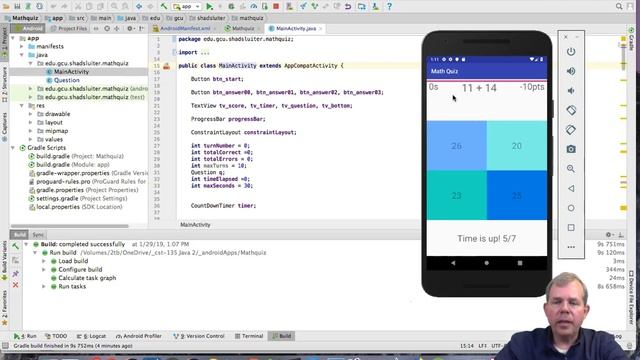The width and height of the screenshot is (640, 360).
Task: Tap dark blue answer button 25
Action: coord(517,196)
